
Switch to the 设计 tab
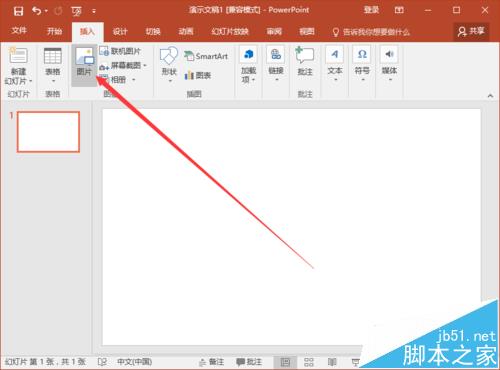click(x=120, y=31)
